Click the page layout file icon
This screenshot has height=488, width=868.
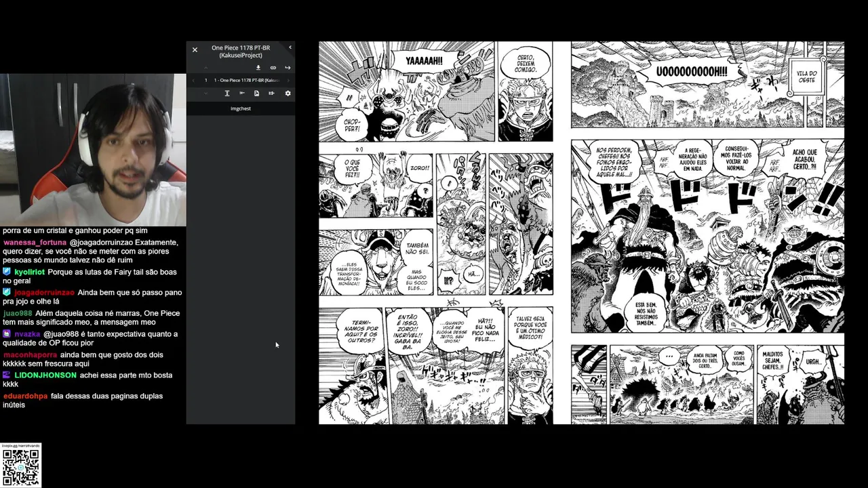256,93
